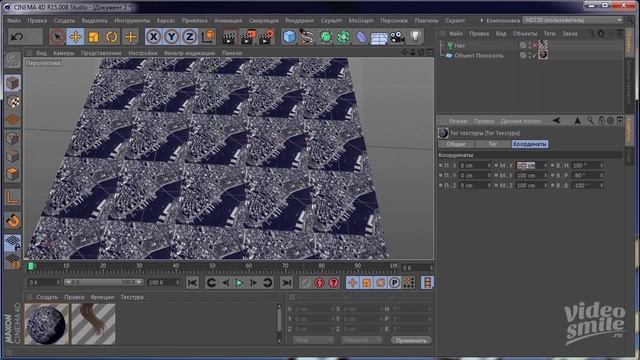640x360 pixels.
Task: Select Model mode cube icon
Action: [13, 83]
